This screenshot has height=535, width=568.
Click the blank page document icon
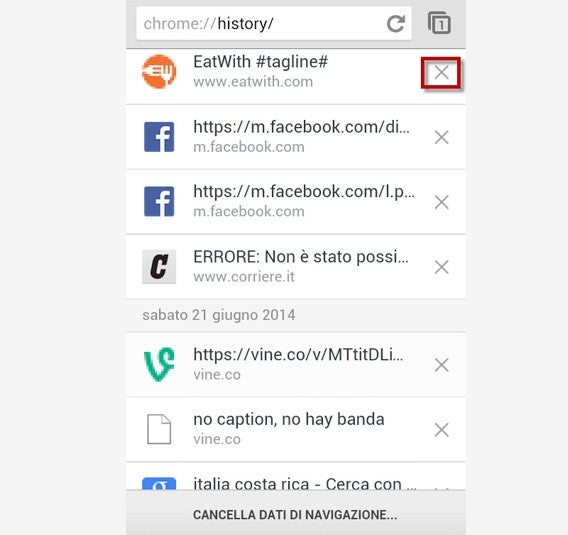click(x=159, y=429)
